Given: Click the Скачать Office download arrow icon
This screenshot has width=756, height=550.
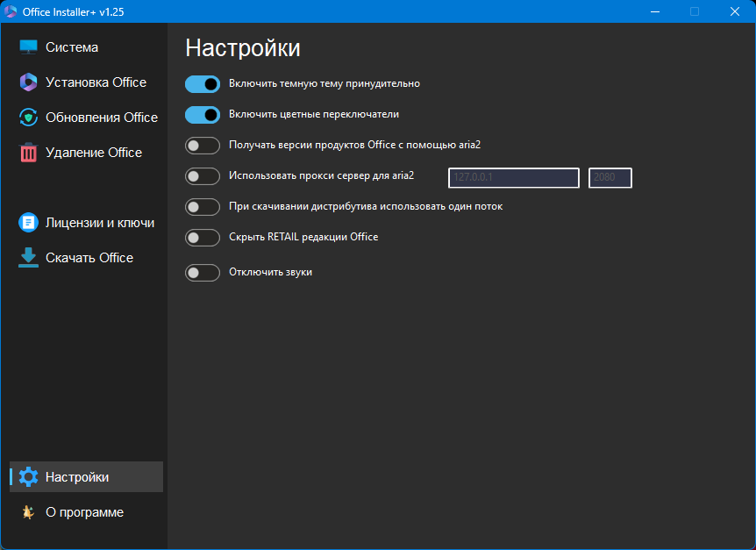Looking at the screenshot, I should [x=28, y=258].
